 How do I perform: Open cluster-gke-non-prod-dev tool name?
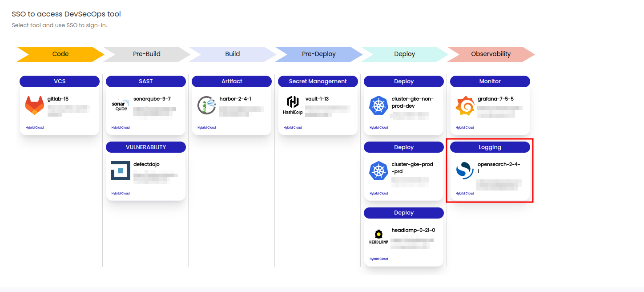pos(412,102)
